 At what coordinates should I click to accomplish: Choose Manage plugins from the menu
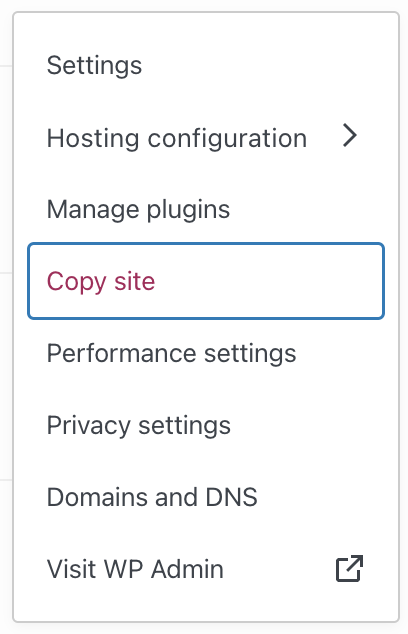206,209
